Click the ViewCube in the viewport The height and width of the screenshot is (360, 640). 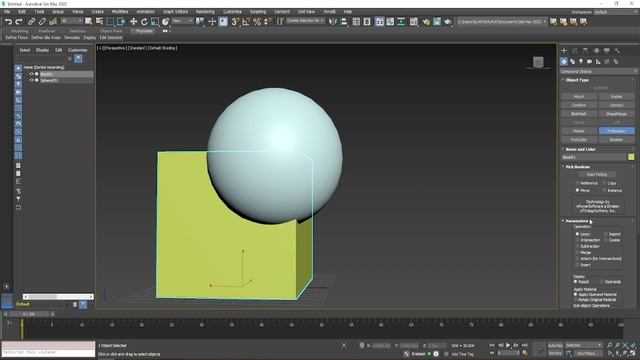538,62
